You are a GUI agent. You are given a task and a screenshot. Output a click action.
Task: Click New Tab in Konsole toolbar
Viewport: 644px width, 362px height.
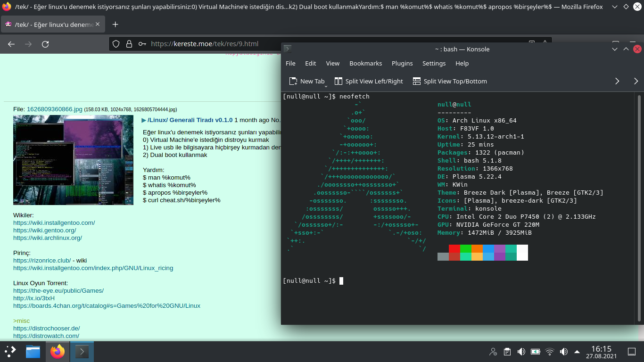(x=306, y=81)
